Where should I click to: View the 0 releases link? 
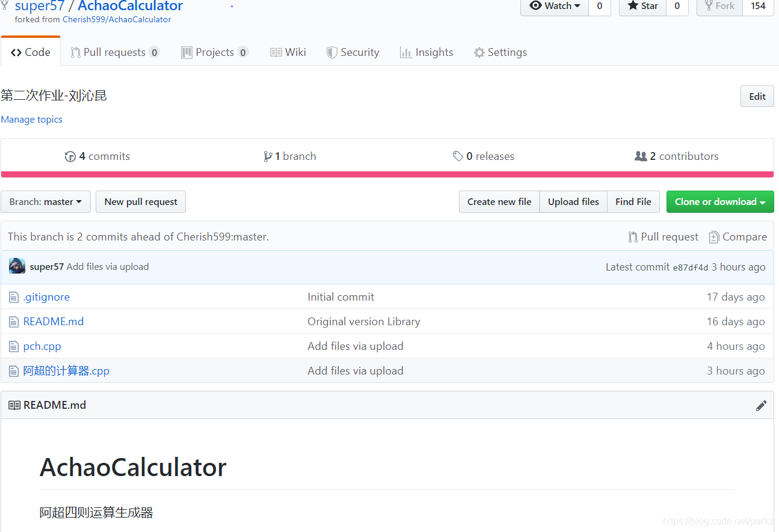484,156
